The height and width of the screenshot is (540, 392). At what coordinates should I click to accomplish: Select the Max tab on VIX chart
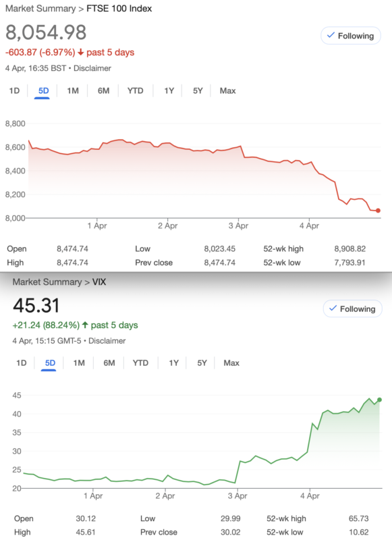231,362
